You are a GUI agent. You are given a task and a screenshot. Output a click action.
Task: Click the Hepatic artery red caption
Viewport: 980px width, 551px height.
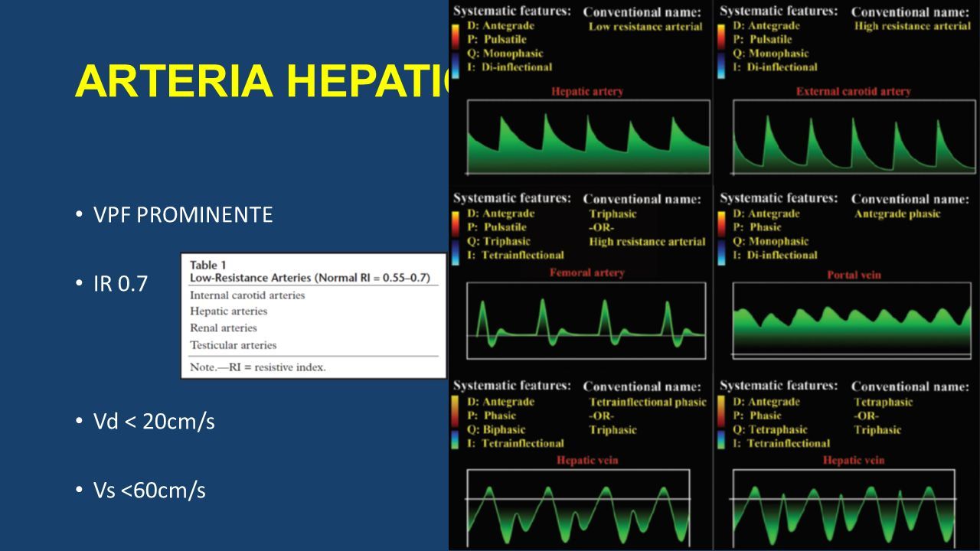point(587,92)
